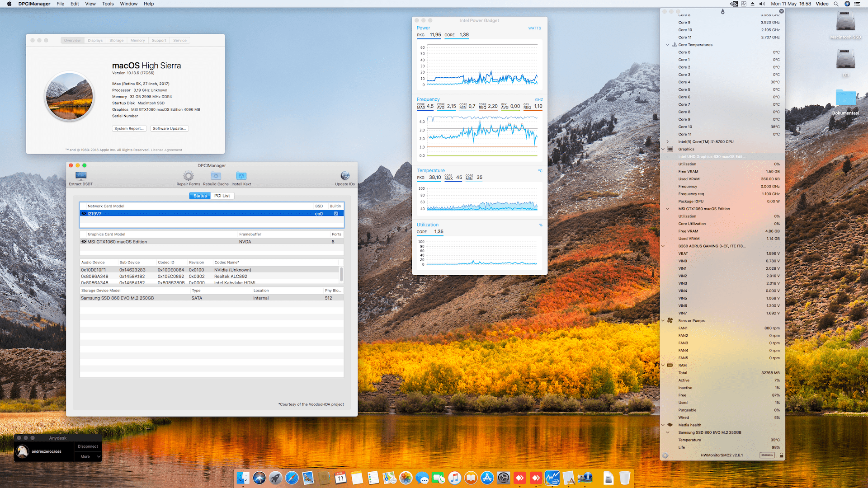868x488 pixels.
Task: Click the Extract DSDT toolbar icon
Action: tap(81, 176)
